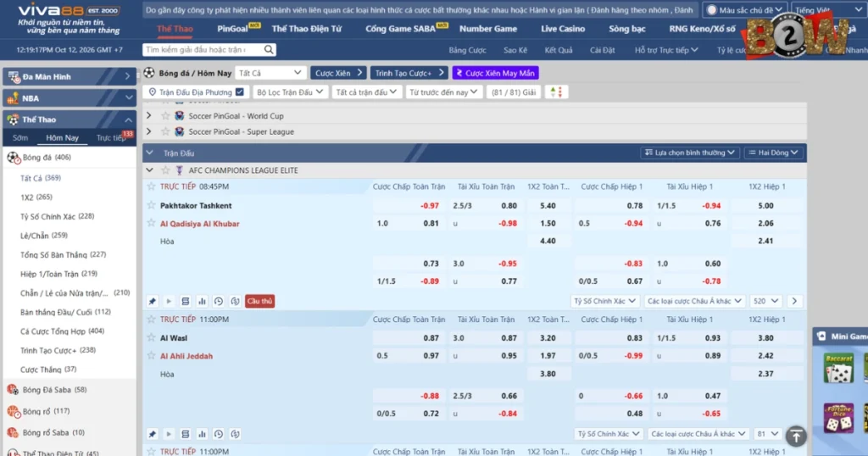
Task: Open scoreboard icon for Al Wasl match
Action: click(x=186, y=434)
